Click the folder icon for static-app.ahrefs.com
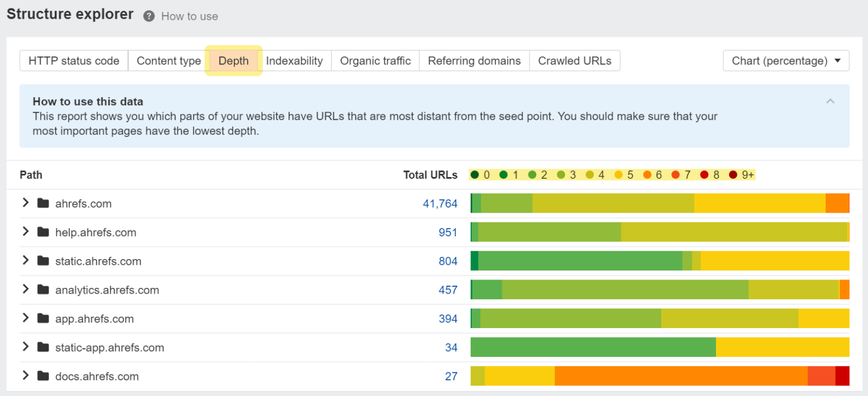The width and height of the screenshot is (868, 396). 43,347
